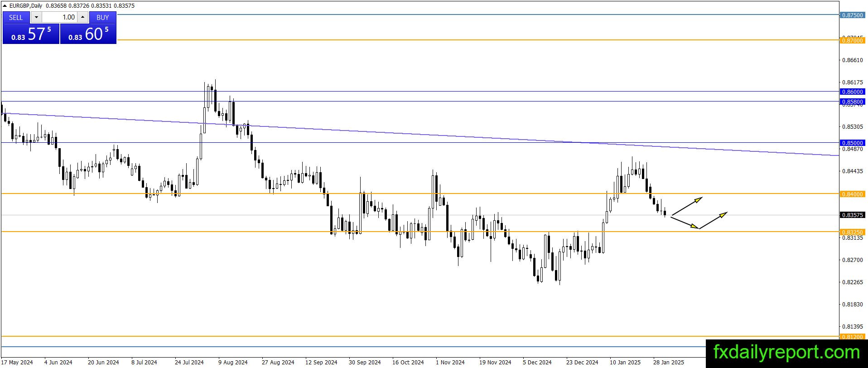Select the 0.87000 orange price level label
Screen dimensions: 868x368
click(852, 40)
